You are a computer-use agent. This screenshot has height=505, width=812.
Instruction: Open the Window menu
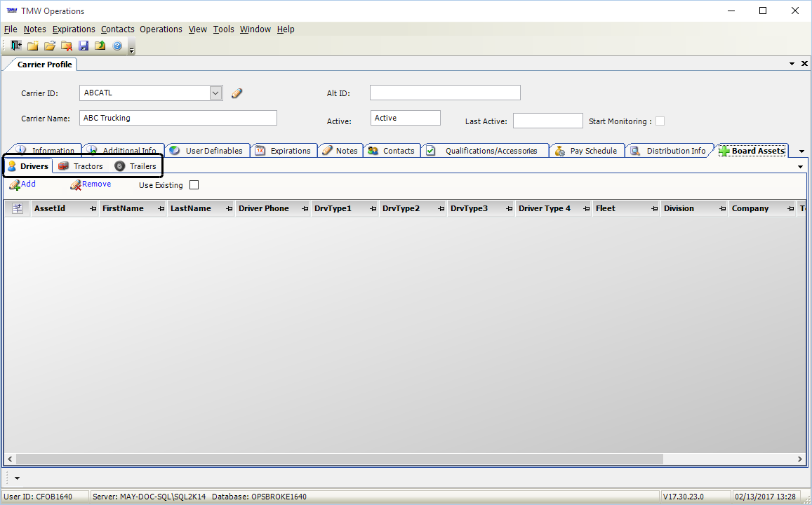click(255, 29)
